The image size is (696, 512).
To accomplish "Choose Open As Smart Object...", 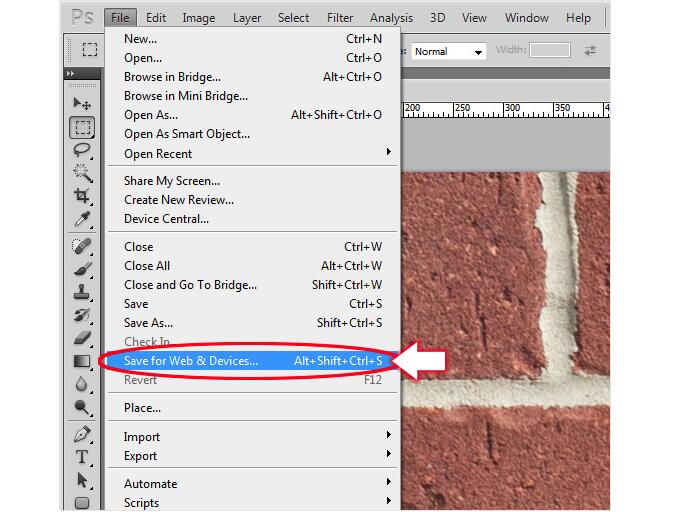I will [x=252, y=134].
